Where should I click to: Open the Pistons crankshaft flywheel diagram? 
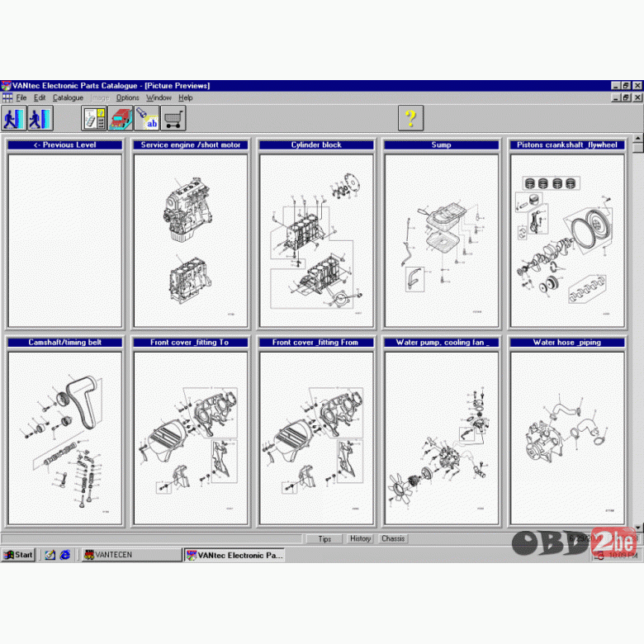coord(567,241)
